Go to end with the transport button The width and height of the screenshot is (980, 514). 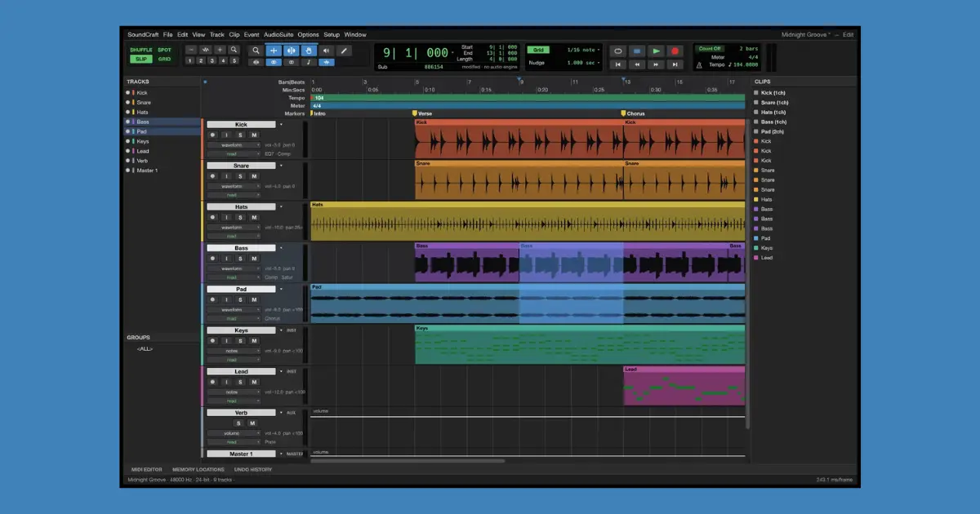click(675, 64)
